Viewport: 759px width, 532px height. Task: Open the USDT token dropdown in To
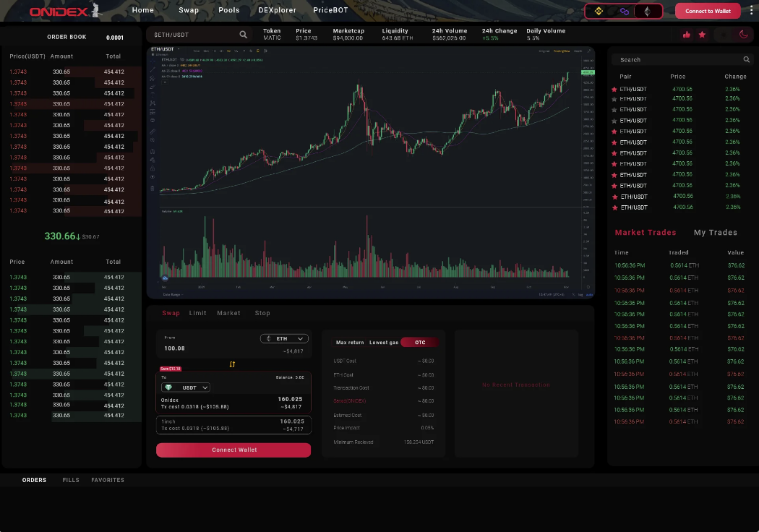pyautogui.click(x=185, y=387)
